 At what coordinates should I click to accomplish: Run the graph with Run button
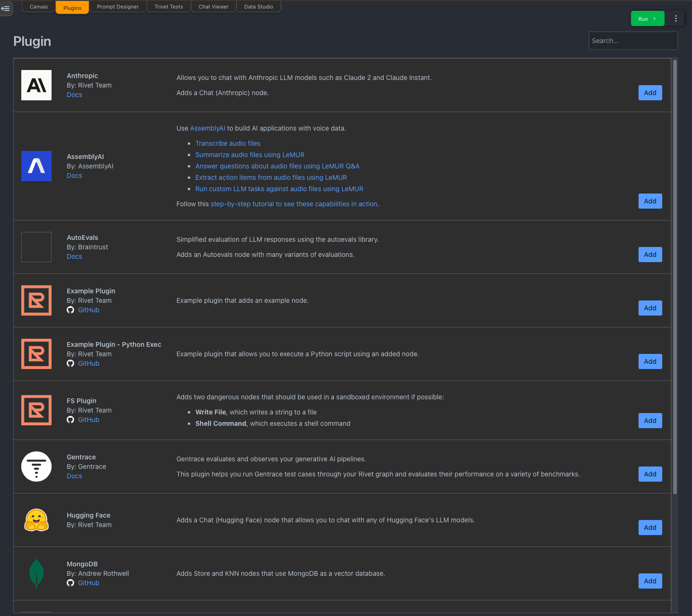click(x=648, y=19)
